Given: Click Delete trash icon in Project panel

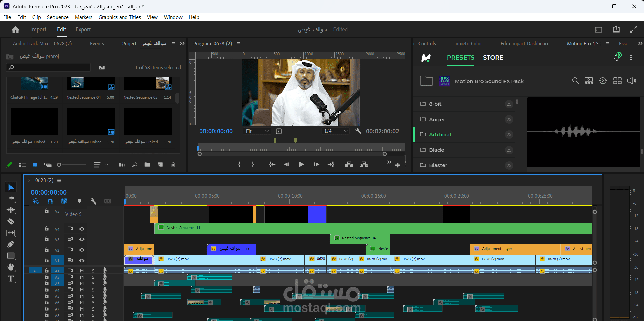Looking at the screenshot, I should (173, 165).
